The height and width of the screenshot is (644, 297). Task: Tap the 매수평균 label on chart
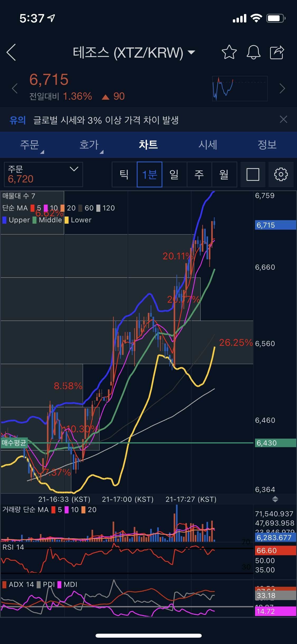(14, 443)
